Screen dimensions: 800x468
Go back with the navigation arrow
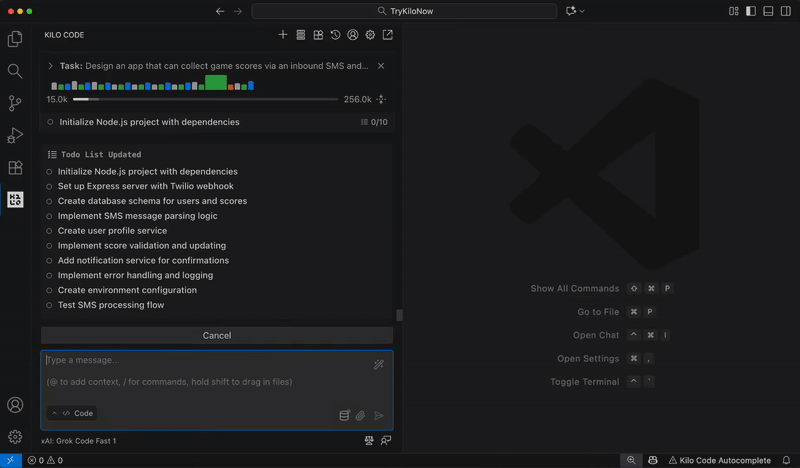pos(220,11)
